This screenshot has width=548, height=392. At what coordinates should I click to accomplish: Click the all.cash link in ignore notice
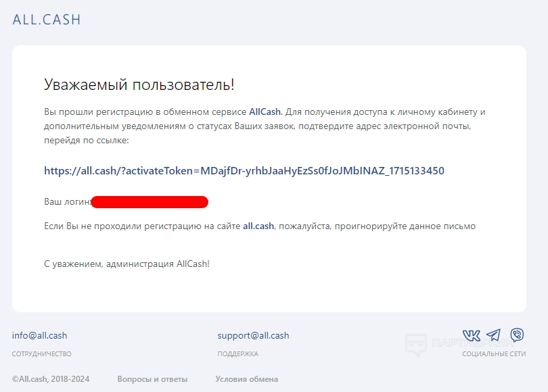[258, 226]
